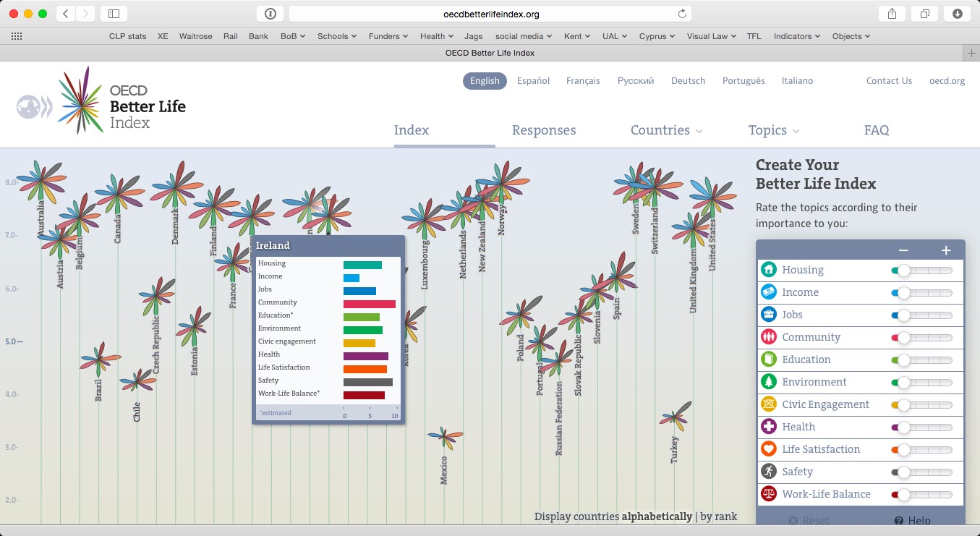This screenshot has height=536, width=980.
Task: Click the Community topic icon
Action: tap(768, 337)
